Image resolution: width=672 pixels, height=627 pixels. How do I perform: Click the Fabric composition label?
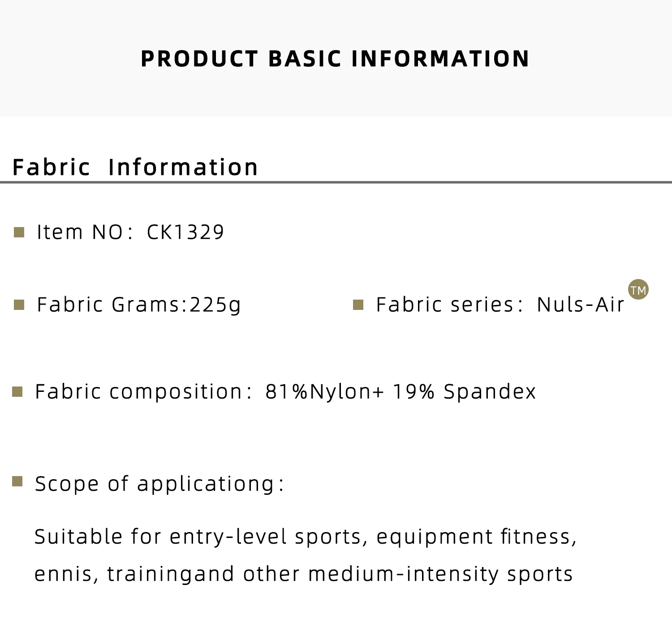coord(143,392)
